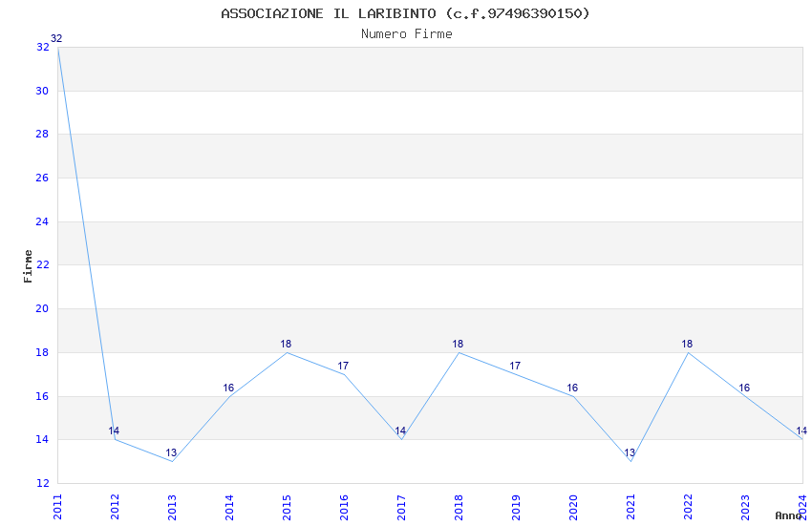The height and width of the screenshot is (525, 812).
Task: Select x-axis year label 2020
Action: point(573,507)
